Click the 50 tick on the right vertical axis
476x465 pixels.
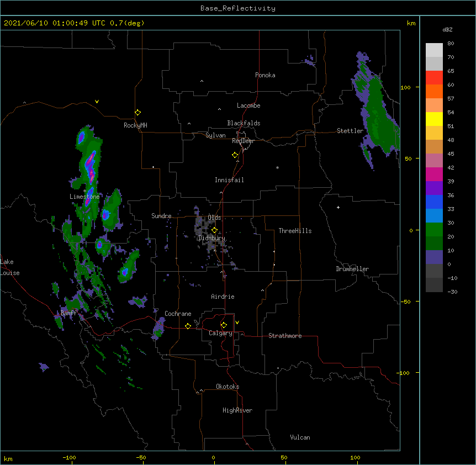(408, 158)
